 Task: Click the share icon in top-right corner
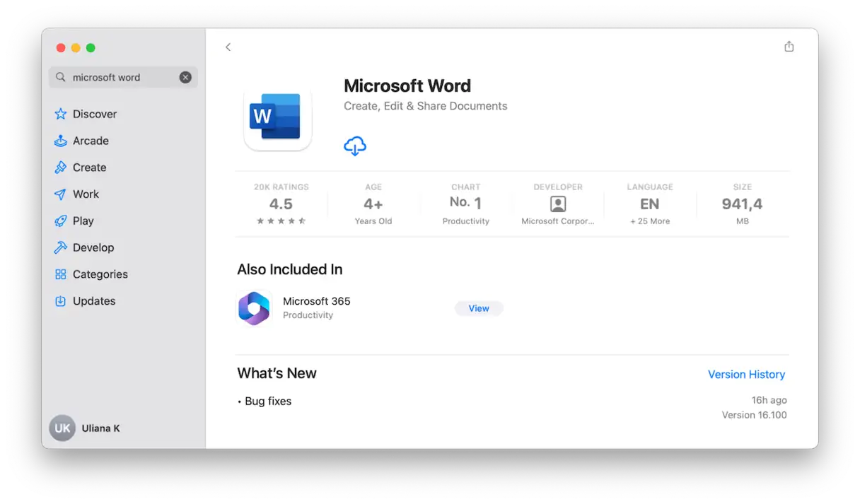coord(789,47)
